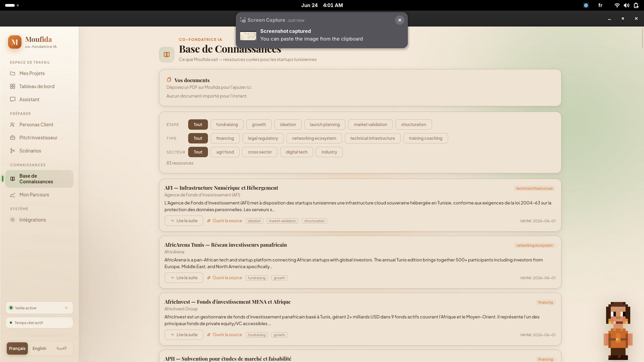Click the link icon in the AfricArena card
This screenshot has height=362, width=644.
coord(209,278)
